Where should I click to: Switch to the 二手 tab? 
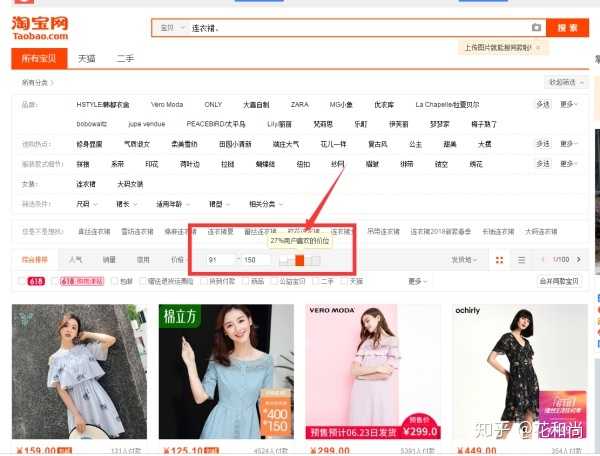tap(124, 59)
